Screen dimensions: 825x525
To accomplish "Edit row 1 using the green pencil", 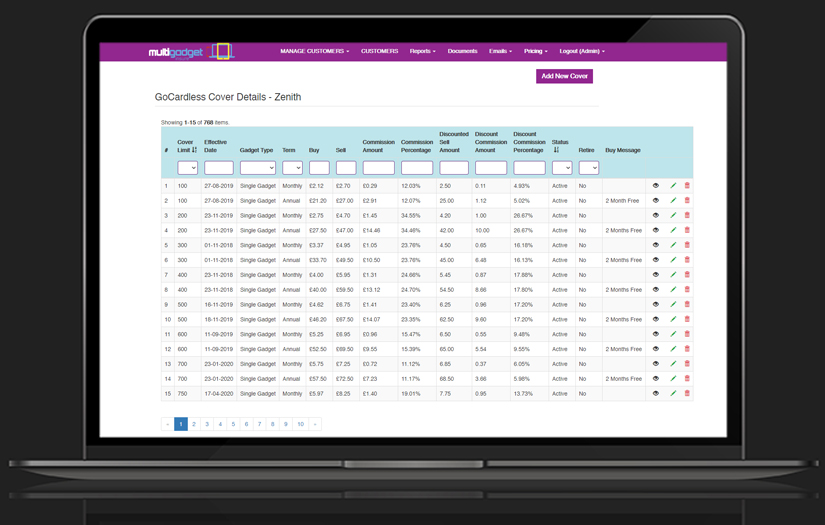I will pos(673,186).
